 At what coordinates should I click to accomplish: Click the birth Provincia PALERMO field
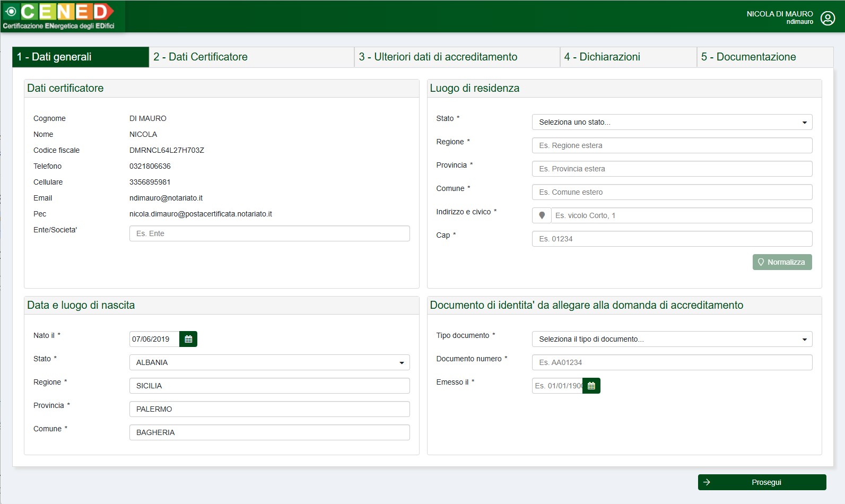tap(269, 409)
